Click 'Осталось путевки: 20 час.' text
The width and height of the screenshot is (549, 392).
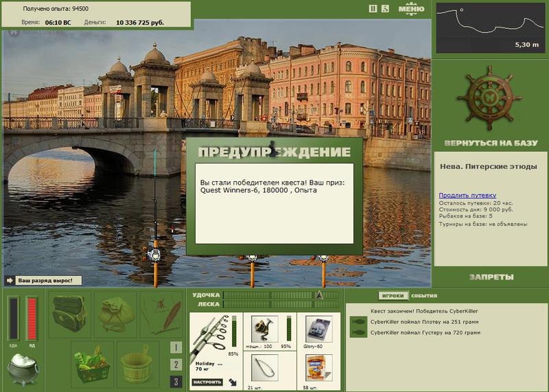pos(476,203)
